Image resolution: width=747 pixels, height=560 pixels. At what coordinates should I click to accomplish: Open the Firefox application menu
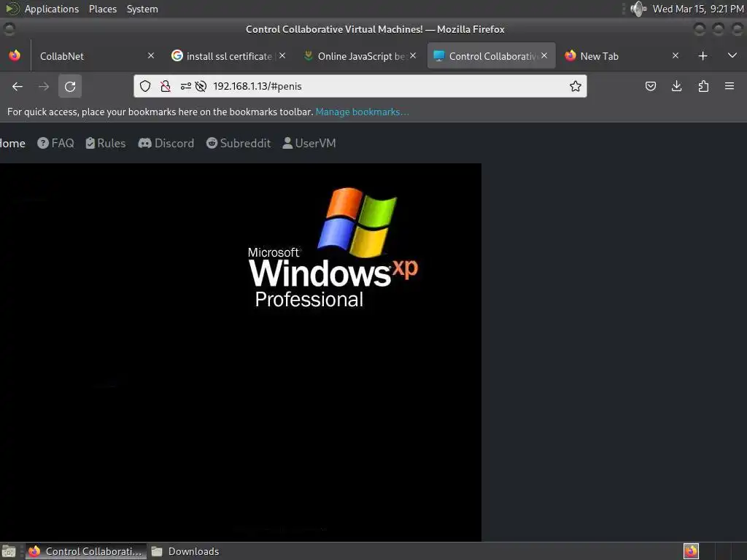tap(729, 86)
